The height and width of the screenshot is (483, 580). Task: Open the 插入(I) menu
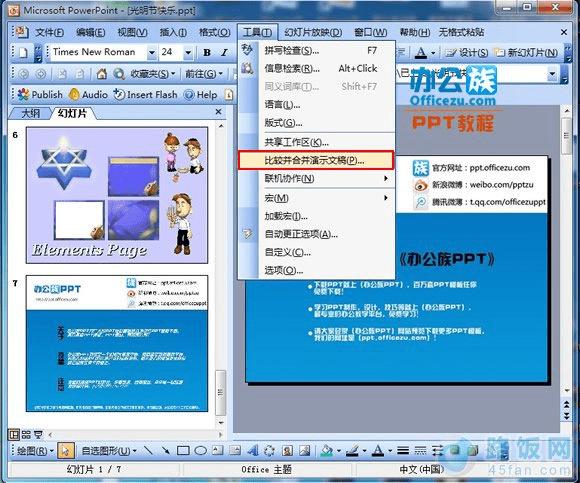point(173,33)
